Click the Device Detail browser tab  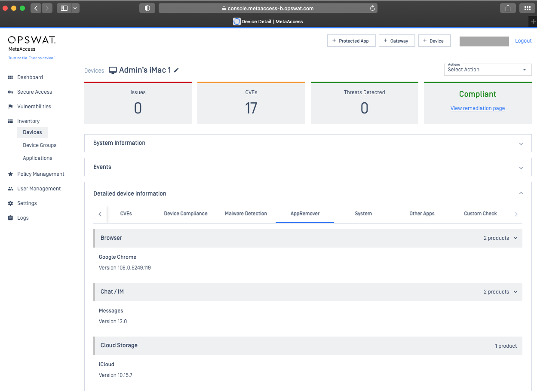[x=268, y=21]
